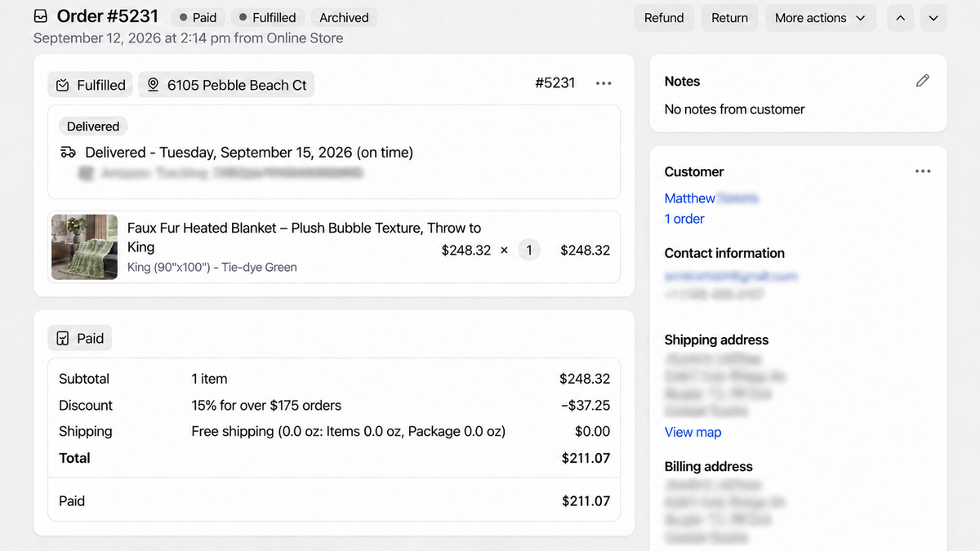Click the order date 'September 12, 2026 at 2:14 pm' line
This screenshot has width=980, height=551.
(x=189, y=38)
